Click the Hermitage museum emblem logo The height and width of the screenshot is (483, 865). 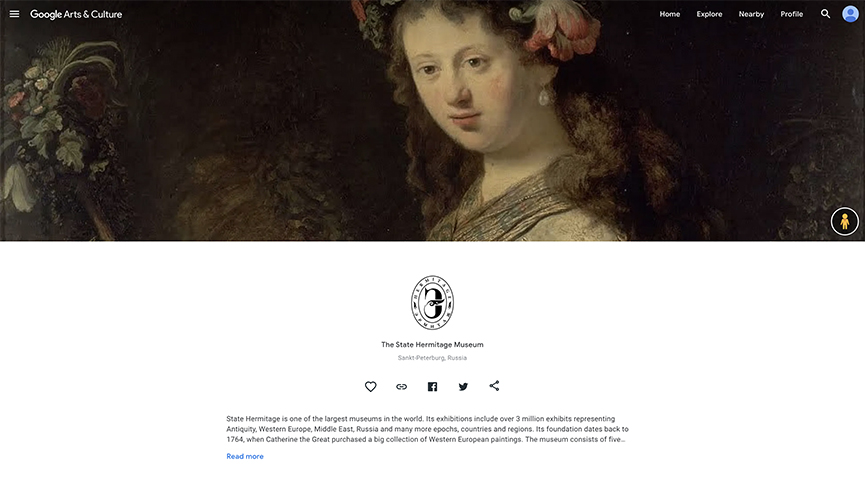coord(432,303)
